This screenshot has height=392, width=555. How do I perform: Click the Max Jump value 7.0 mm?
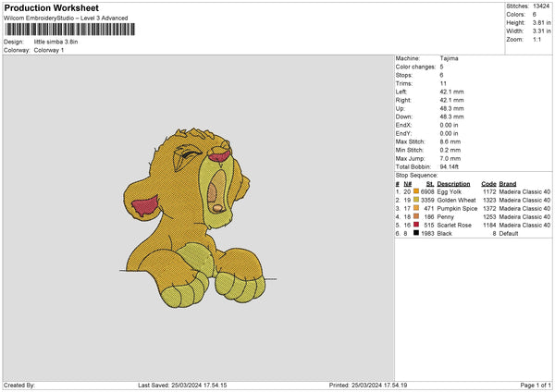pos(450,158)
